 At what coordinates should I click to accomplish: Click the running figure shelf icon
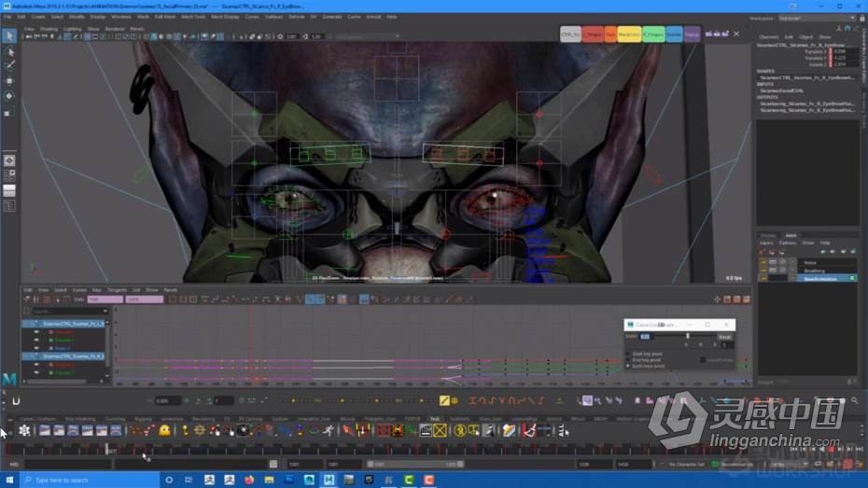pos(329,430)
